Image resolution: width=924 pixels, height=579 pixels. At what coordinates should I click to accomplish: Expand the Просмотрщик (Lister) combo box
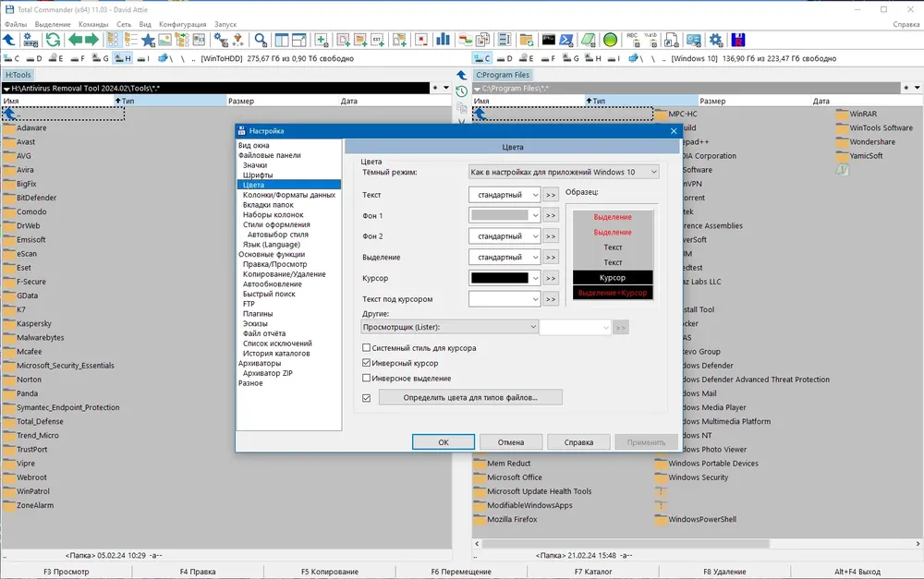(449, 327)
